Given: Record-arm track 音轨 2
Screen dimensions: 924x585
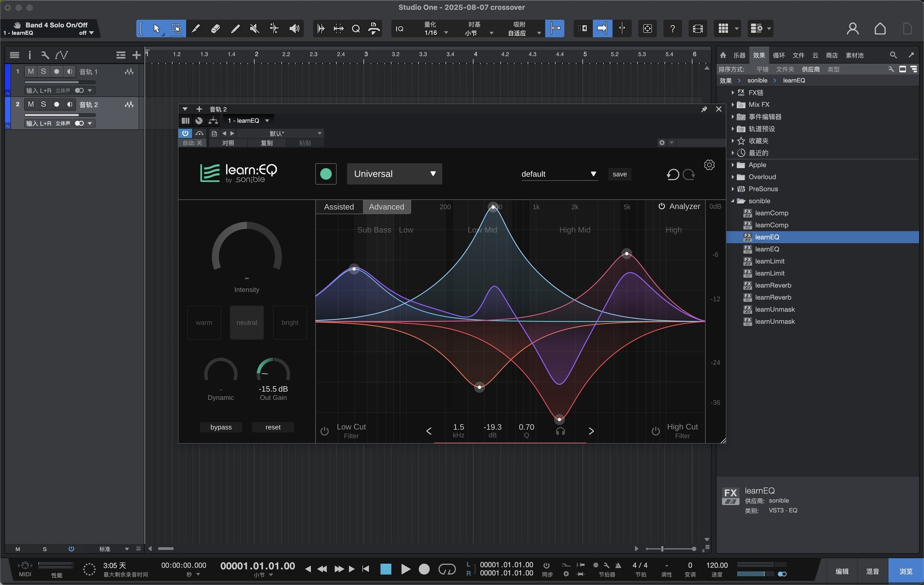Looking at the screenshot, I should pyautogui.click(x=56, y=104).
